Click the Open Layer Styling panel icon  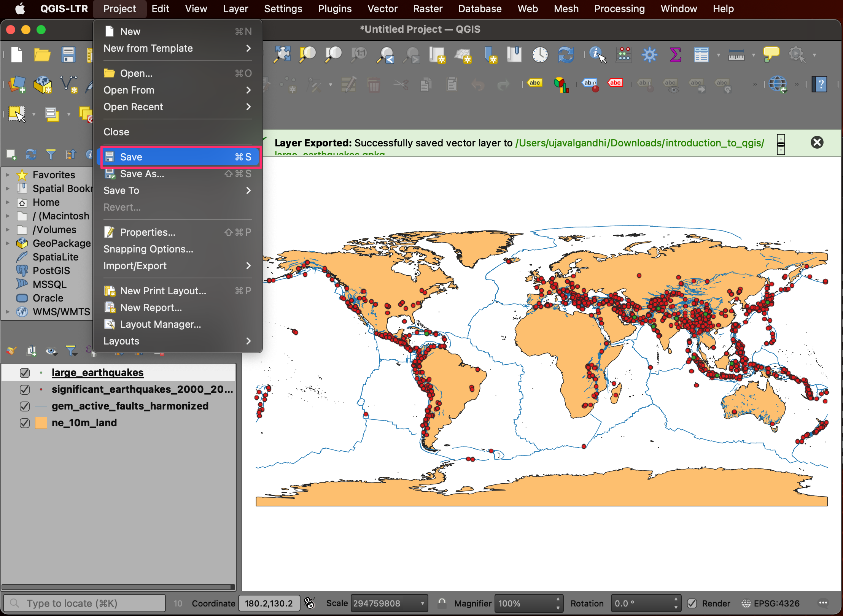11,351
